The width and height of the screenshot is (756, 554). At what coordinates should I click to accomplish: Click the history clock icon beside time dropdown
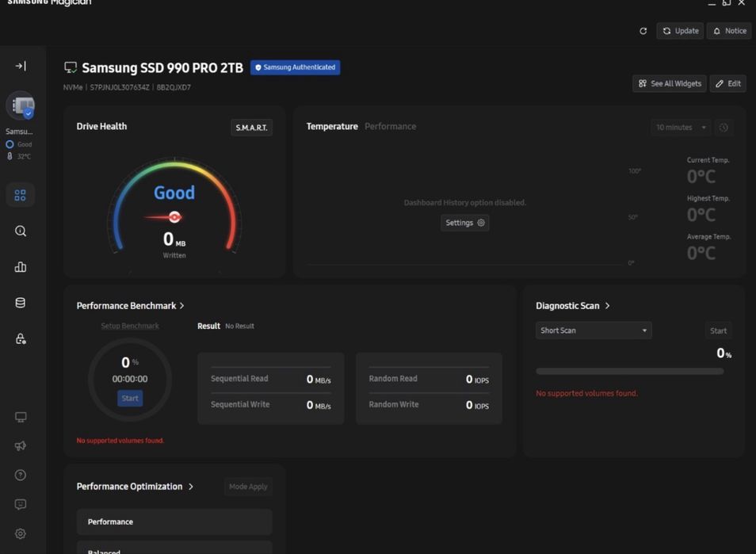[x=724, y=128]
